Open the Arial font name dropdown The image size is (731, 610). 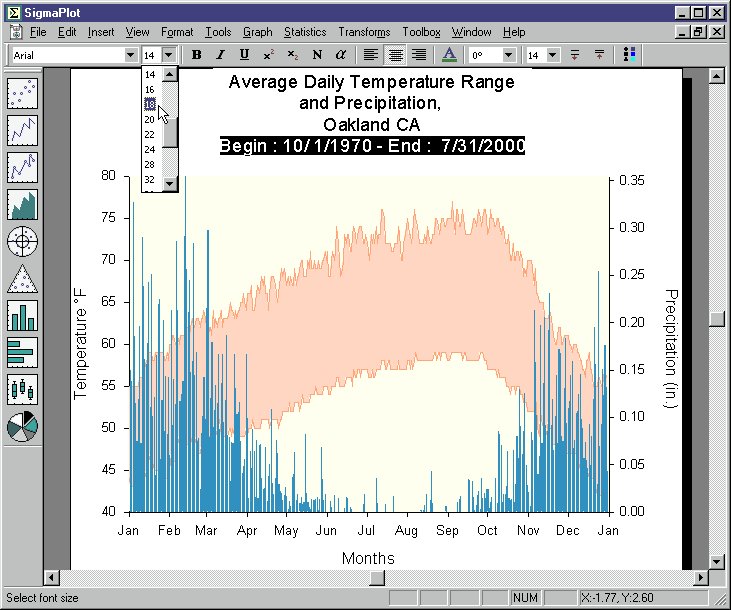pos(131,55)
